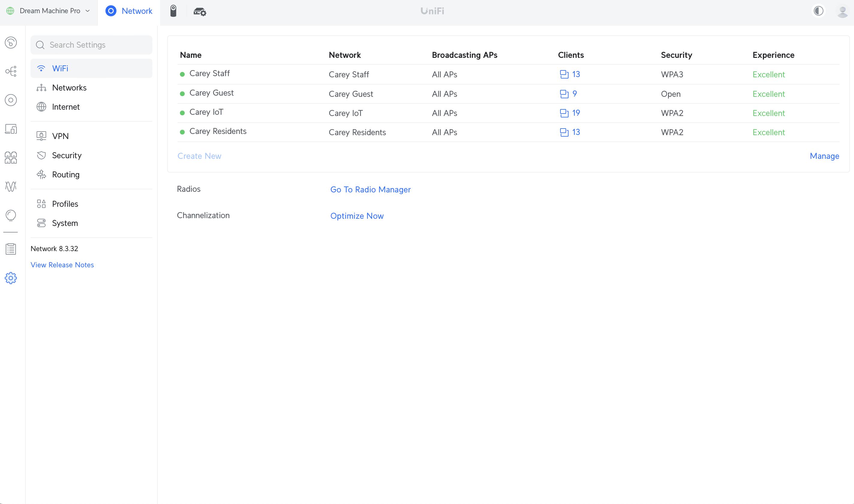This screenshot has width=854, height=504.
Task: Open the insights waveform icon
Action: click(11, 186)
